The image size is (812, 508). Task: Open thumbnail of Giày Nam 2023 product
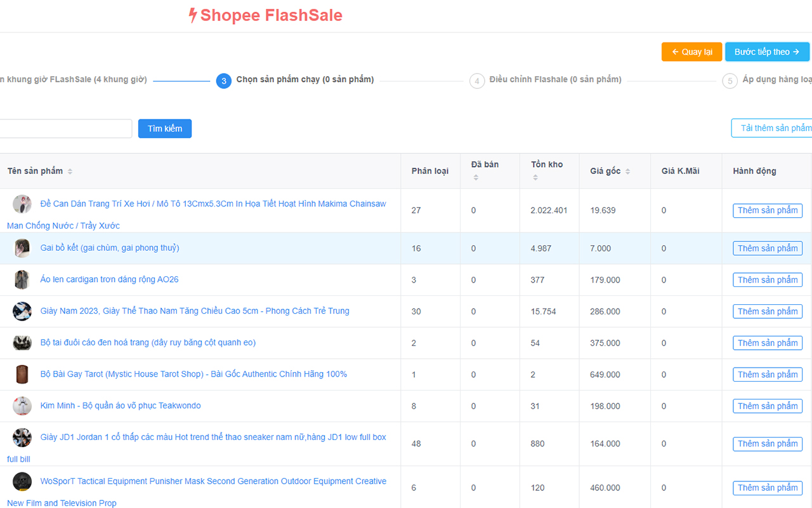22,311
